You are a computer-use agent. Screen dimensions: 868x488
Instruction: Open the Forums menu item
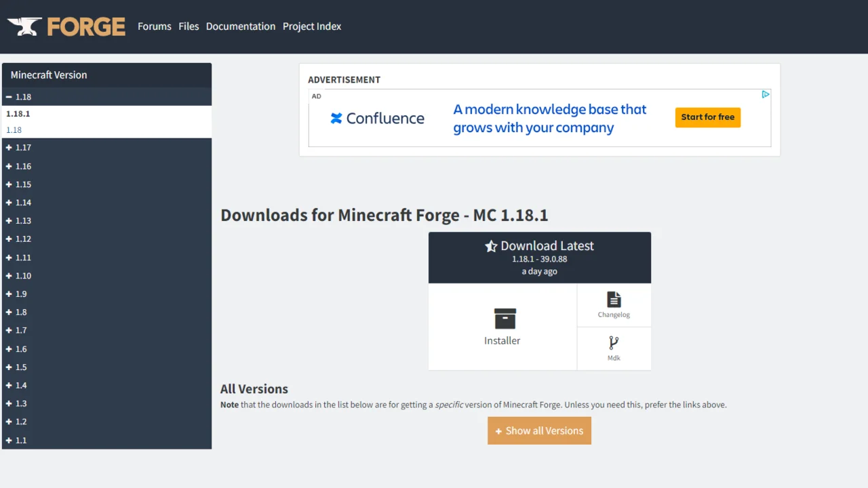click(x=155, y=26)
